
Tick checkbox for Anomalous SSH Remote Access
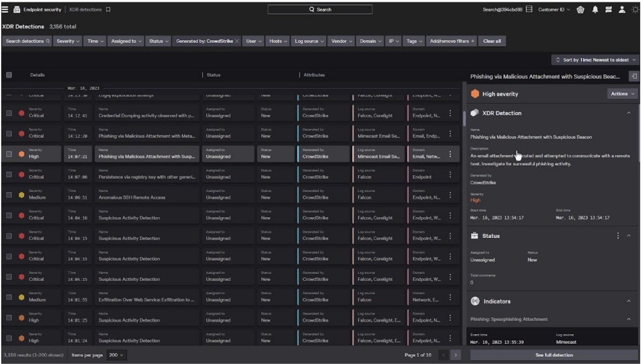pos(9,195)
